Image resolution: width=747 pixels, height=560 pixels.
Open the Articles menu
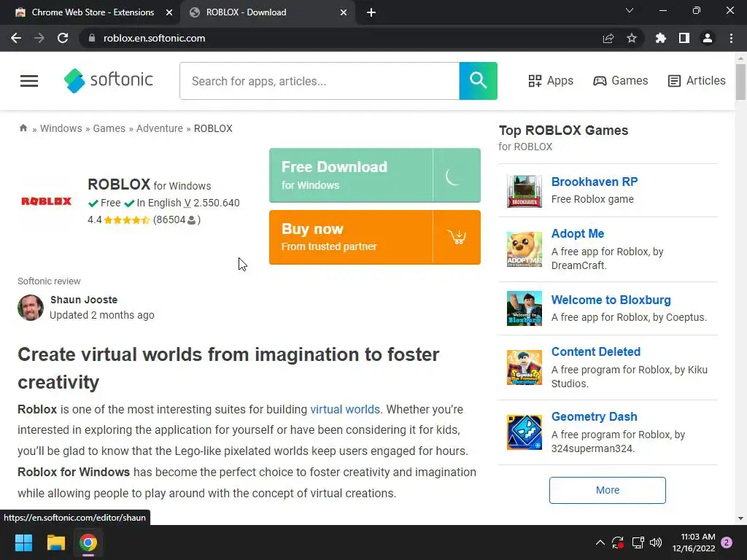[697, 81]
